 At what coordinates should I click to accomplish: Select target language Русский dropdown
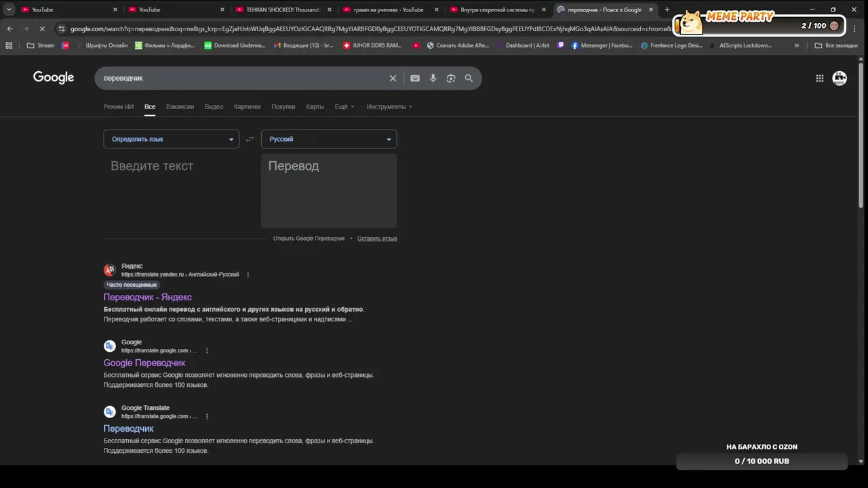329,139
